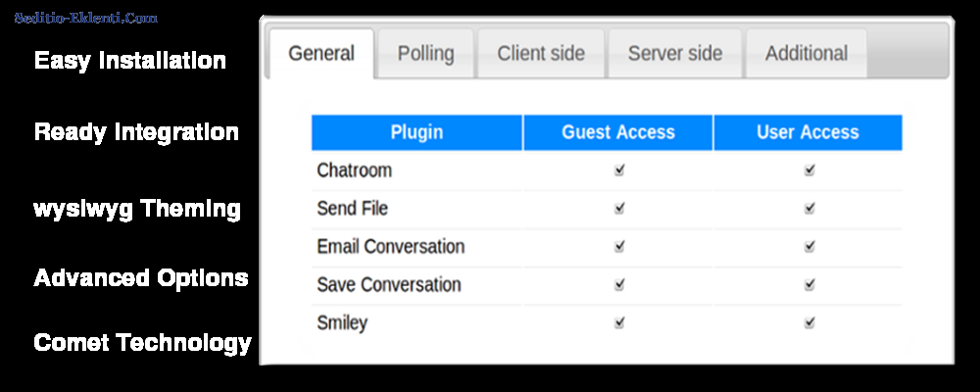Click the Guest Access column header
This screenshot has width=980, height=392.
(618, 132)
